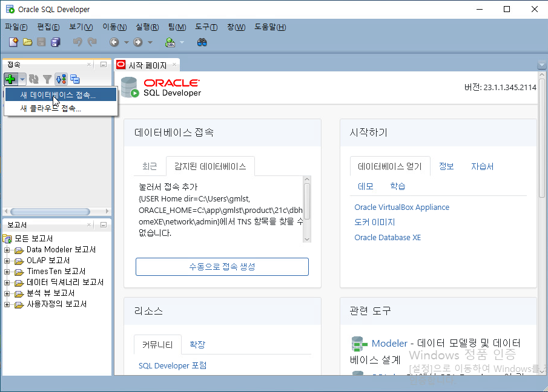Expand the 분석 뷰 보고서 node
The width and height of the screenshot is (548, 392).
(x=7, y=293)
